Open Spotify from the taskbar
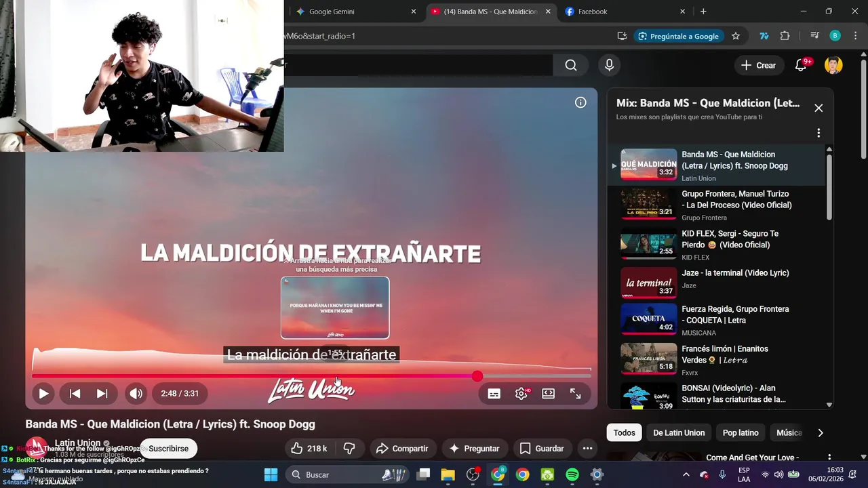Screen dimensions: 868x488 [572, 474]
